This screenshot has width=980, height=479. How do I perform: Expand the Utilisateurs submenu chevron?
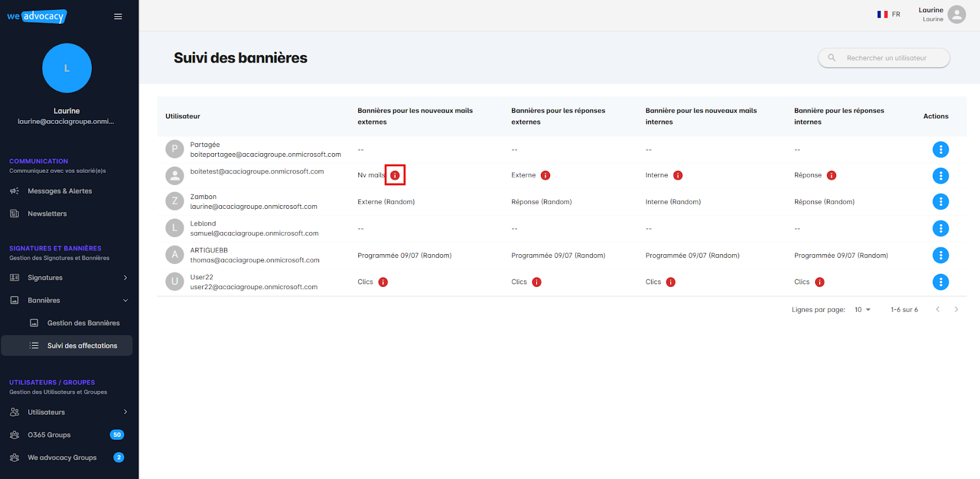126,412
